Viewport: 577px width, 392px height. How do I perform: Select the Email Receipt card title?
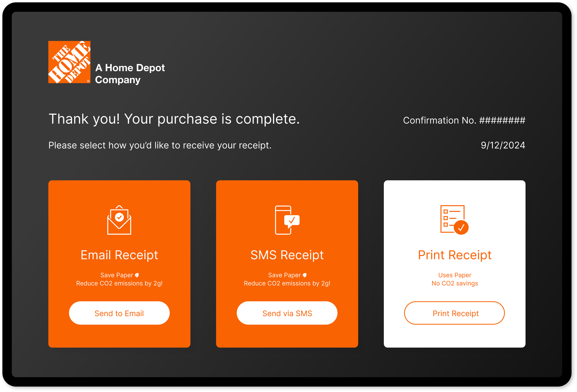(x=119, y=255)
